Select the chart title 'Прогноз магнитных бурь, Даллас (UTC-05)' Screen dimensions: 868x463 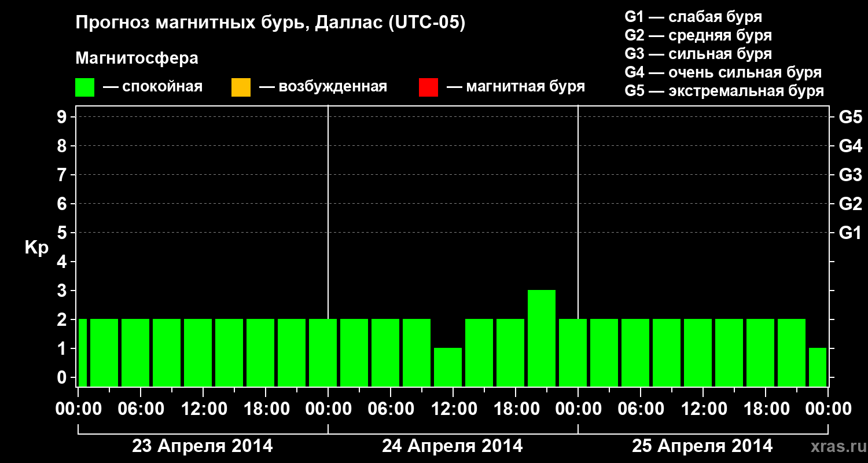270,23
